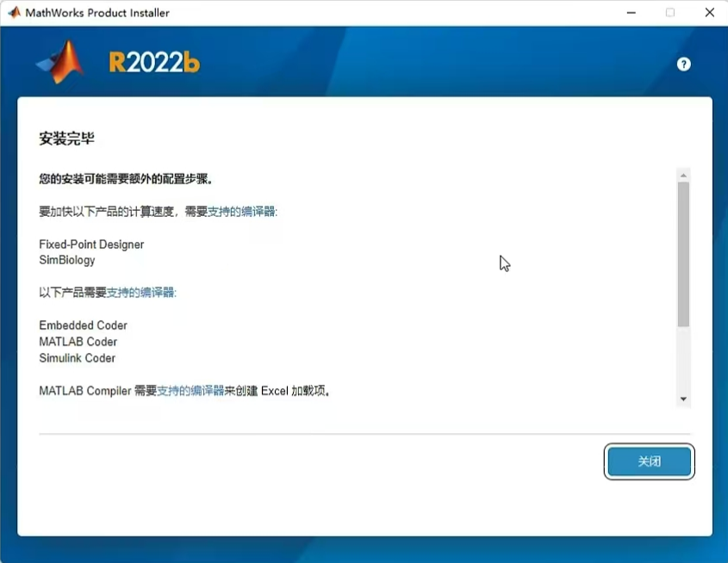Click the 安装完毕 heading
The image size is (728, 563).
pyautogui.click(x=67, y=139)
